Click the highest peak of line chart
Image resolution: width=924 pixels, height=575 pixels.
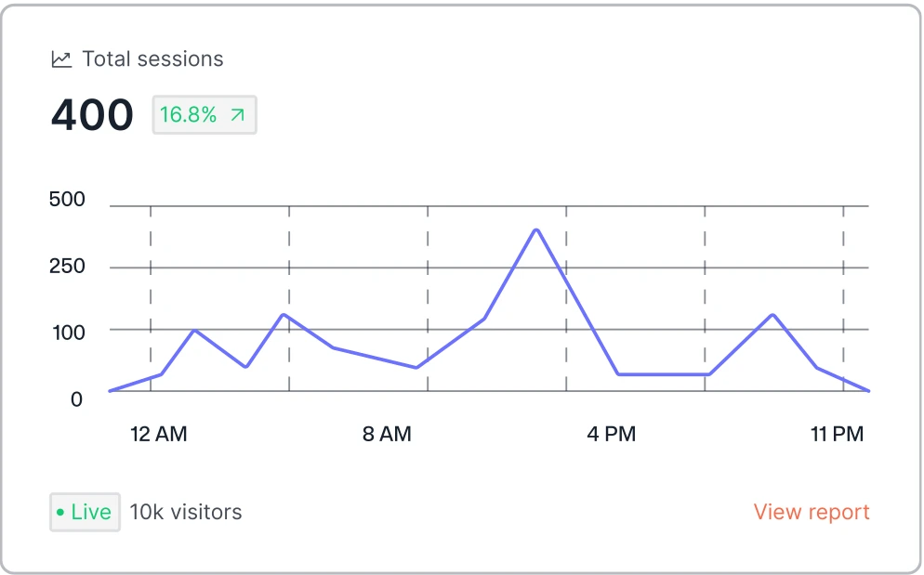pyautogui.click(x=536, y=229)
